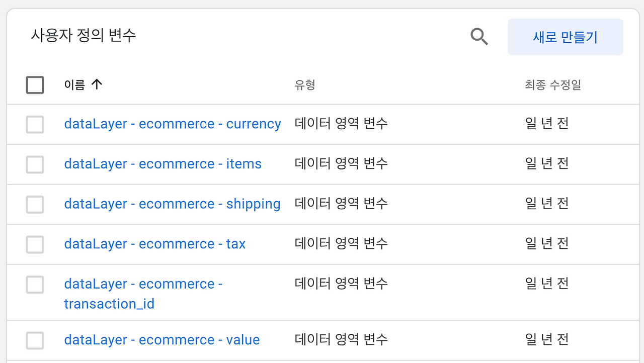Click the name column sort arrow
Image resolution: width=644 pixels, height=363 pixels.
click(x=97, y=85)
